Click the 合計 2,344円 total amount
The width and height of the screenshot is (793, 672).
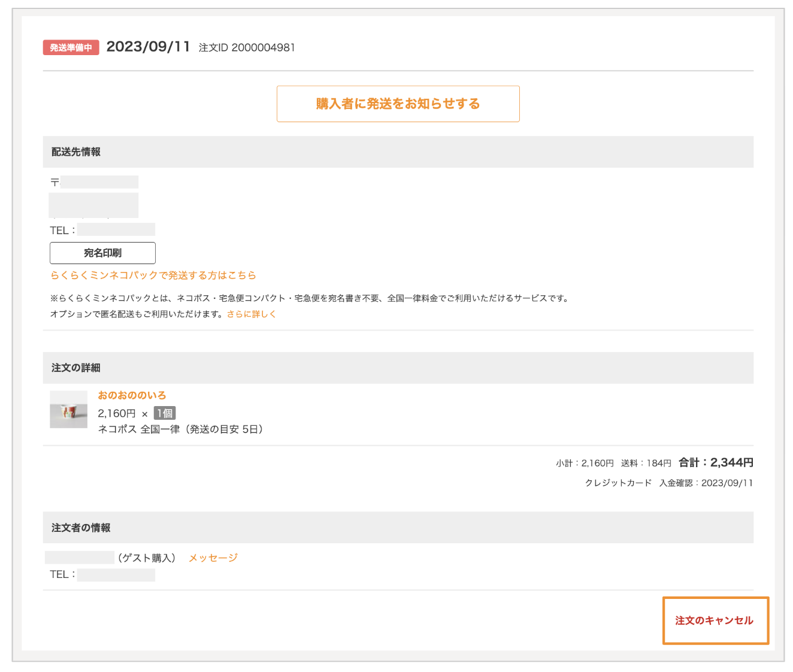(x=716, y=462)
